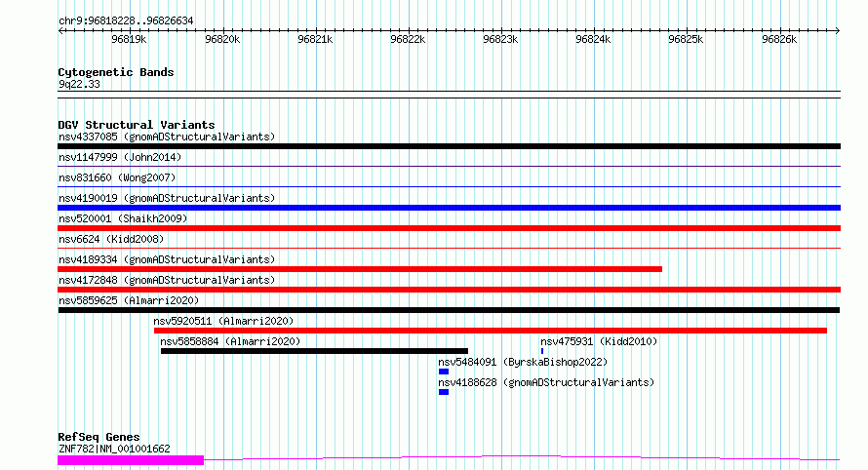Click the nsv4172848 red variant bar
Viewport: 868px width, 470px height.
click(449, 290)
